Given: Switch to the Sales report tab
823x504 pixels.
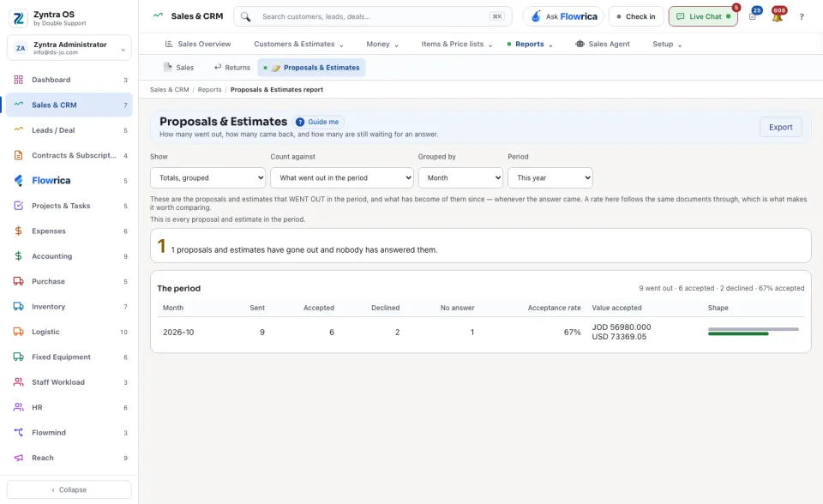Looking at the screenshot, I should point(179,68).
